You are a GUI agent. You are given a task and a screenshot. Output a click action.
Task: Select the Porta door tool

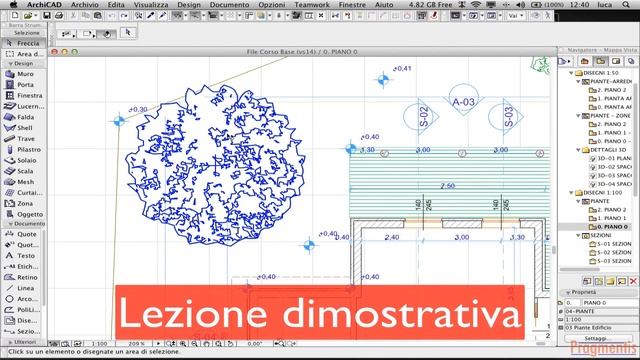point(24,84)
